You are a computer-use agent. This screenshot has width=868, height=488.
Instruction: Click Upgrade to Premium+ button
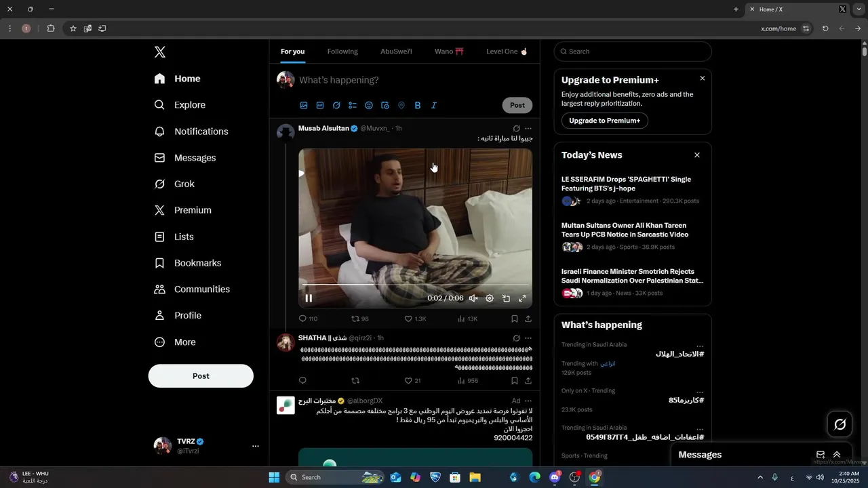click(605, 121)
